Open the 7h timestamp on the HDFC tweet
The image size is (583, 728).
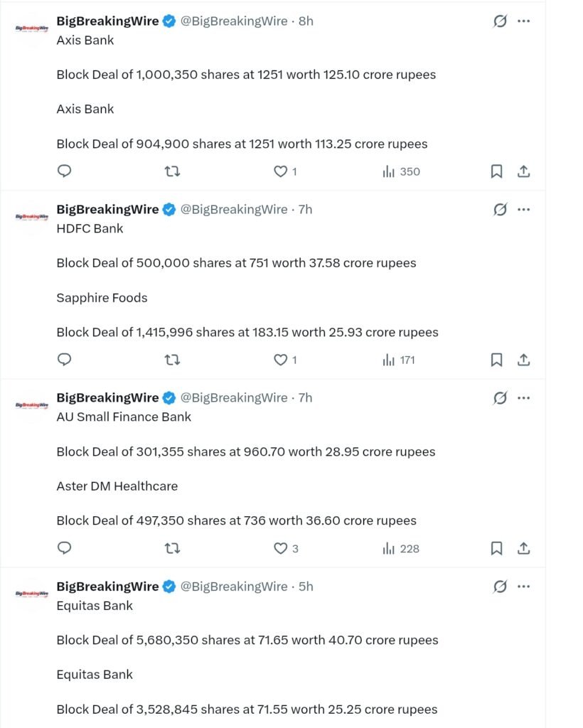pos(306,210)
